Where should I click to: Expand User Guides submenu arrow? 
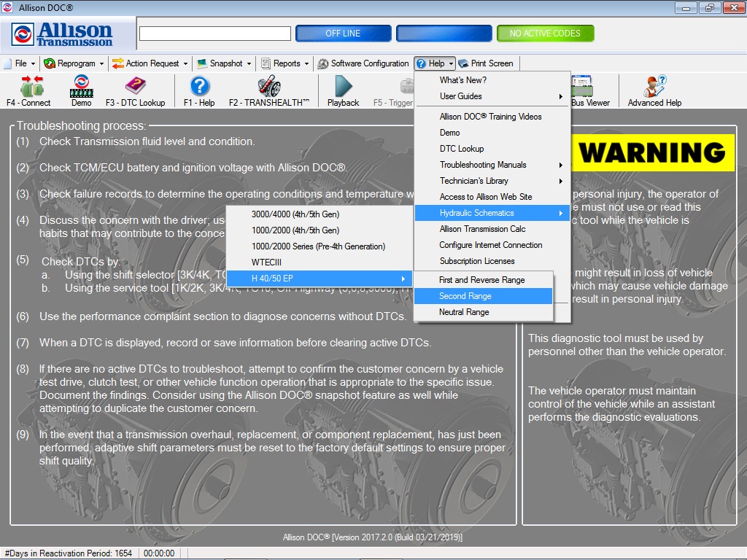pyautogui.click(x=561, y=97)
